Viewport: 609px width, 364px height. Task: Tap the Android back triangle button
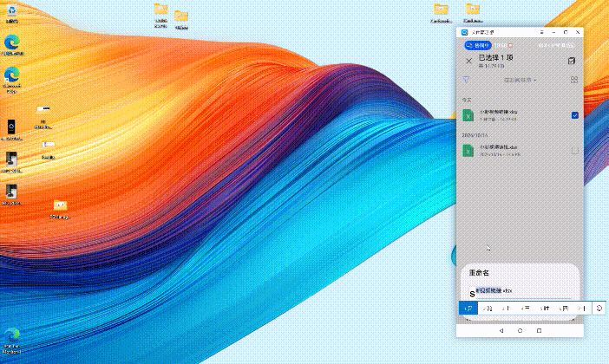click(x=501, y=330)
